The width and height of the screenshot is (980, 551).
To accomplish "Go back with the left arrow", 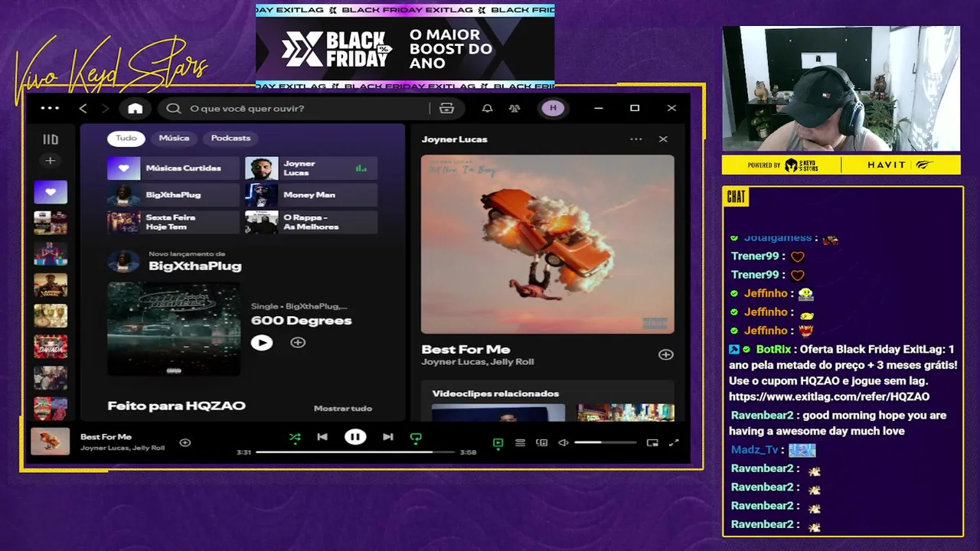I will (x=83, y=109).
